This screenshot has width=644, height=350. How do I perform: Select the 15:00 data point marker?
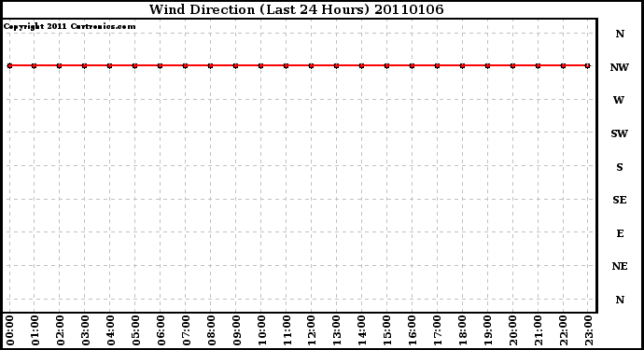387,65
